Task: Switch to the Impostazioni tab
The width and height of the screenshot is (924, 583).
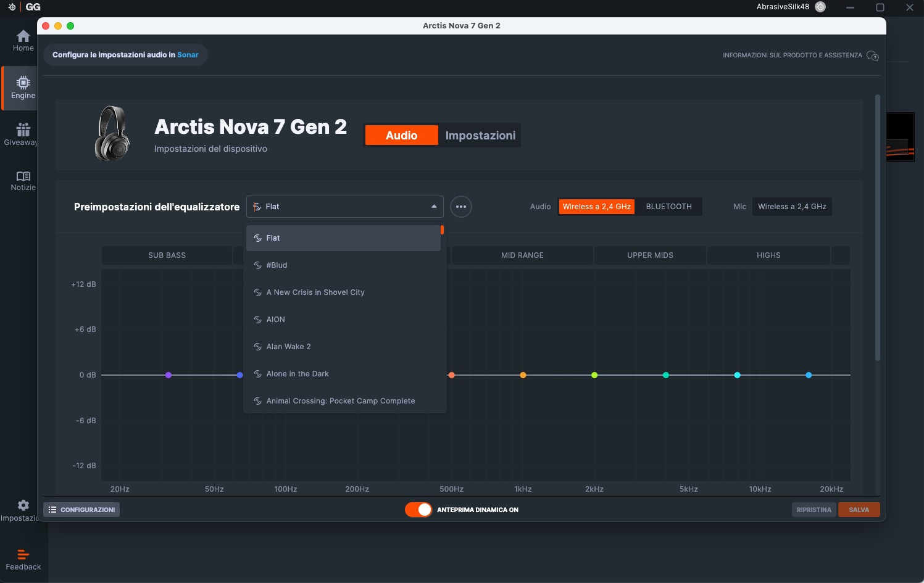Action: click(480, 136)
